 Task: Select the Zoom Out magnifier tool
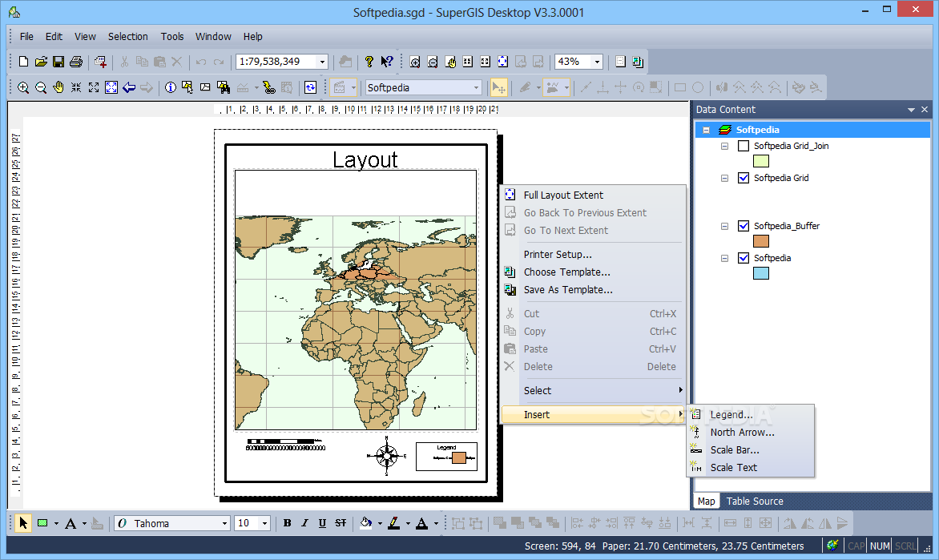click(41, 87)
